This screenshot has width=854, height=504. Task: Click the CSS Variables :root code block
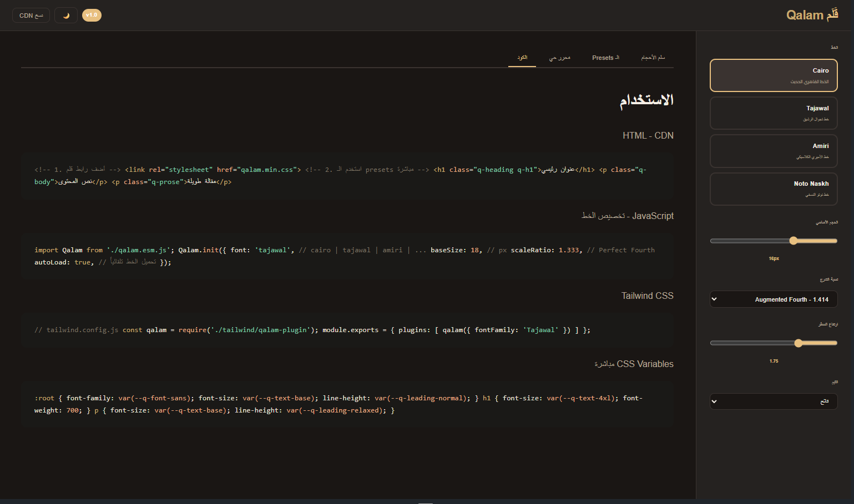(x=347, y=404)
